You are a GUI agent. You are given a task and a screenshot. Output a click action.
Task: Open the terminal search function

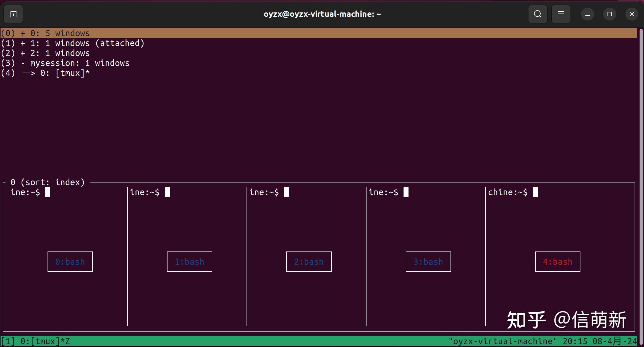click(537, 14)
